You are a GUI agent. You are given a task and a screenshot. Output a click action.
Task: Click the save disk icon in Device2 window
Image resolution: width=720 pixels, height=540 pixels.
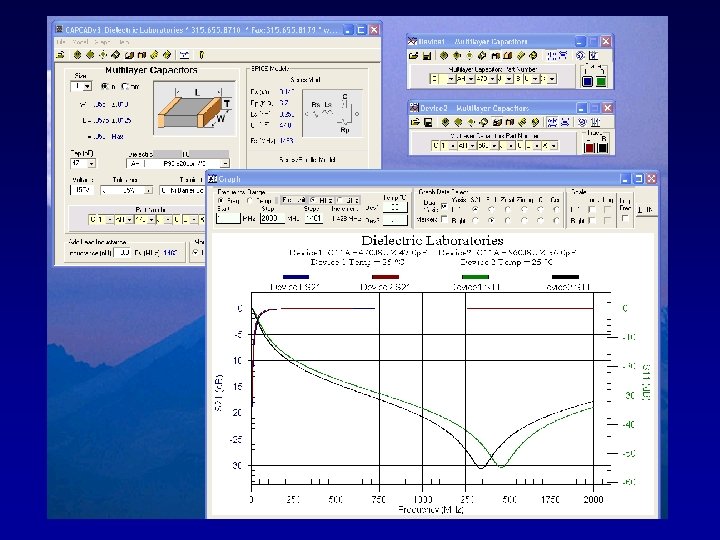(x=428, y=122)
